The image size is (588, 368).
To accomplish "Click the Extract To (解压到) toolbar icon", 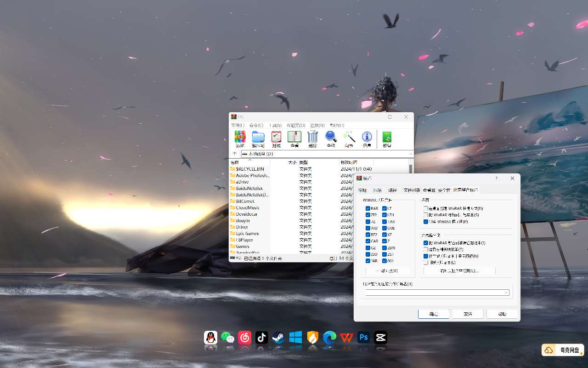I will pos(258,139).
